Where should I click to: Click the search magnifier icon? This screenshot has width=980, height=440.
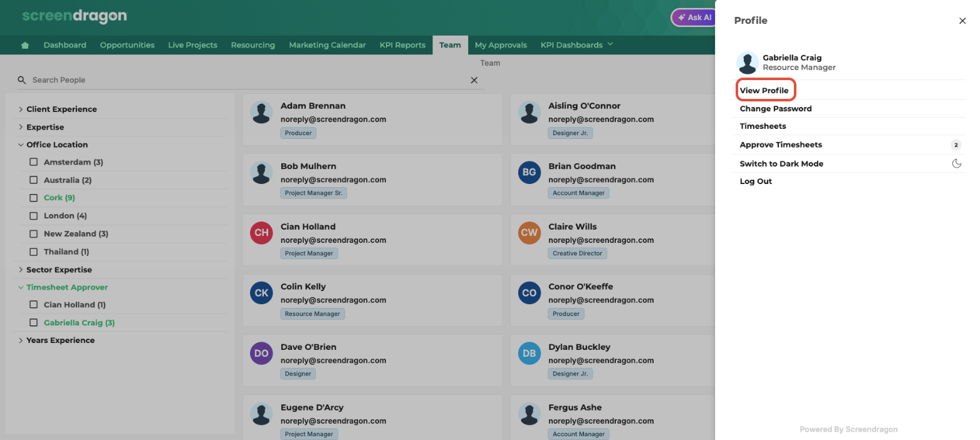click(22, 80)
